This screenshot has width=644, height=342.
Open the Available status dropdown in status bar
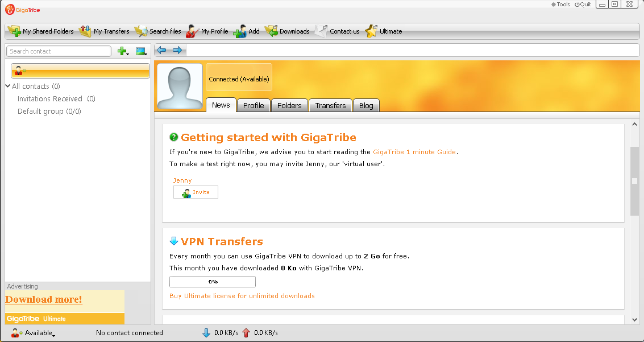(x=34, y=333)
